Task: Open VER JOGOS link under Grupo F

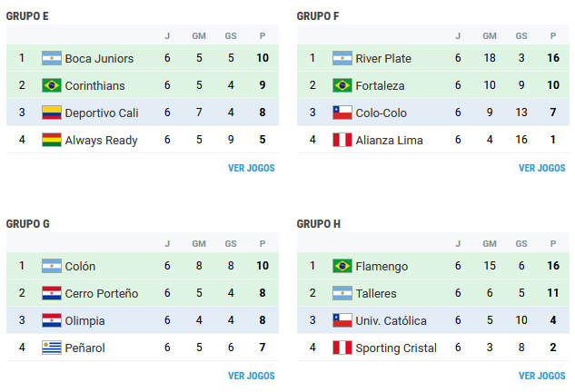Action: coord(541,168)
